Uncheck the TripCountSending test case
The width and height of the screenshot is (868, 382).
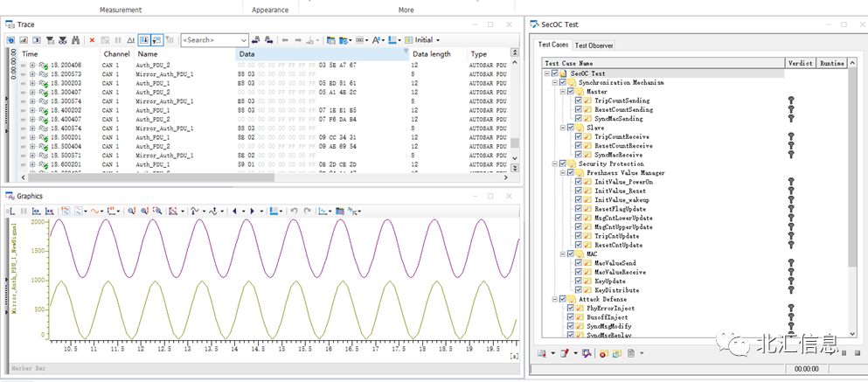pyautogui.click(x=578, y=101)
